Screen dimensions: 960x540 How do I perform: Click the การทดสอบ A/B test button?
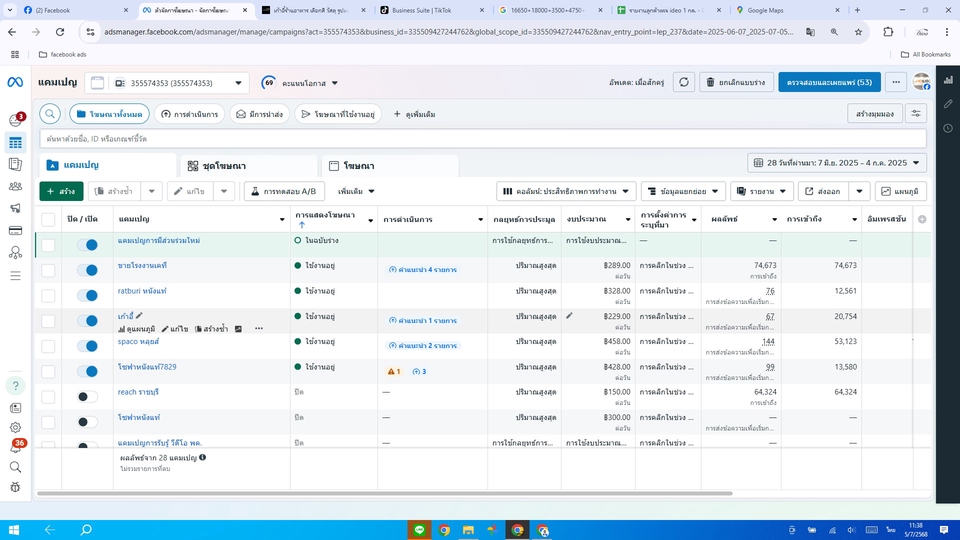pos(284,191)
